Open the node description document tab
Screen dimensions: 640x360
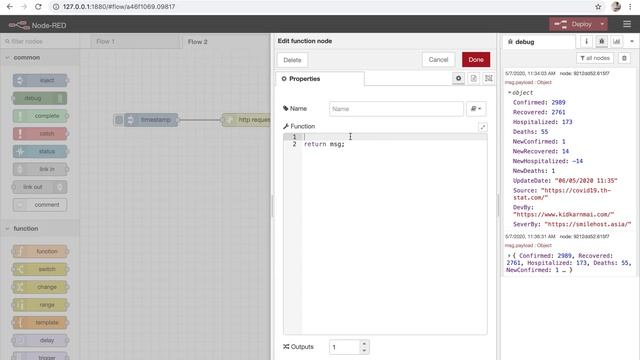(x=473, y=78)
